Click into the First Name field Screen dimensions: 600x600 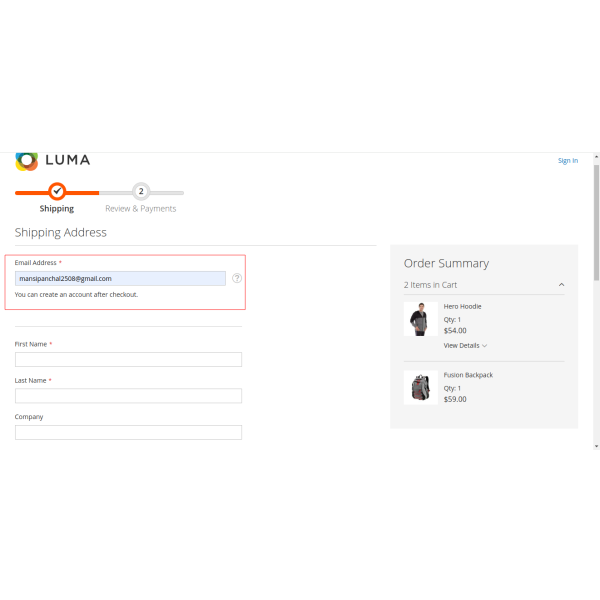point(128,359)
